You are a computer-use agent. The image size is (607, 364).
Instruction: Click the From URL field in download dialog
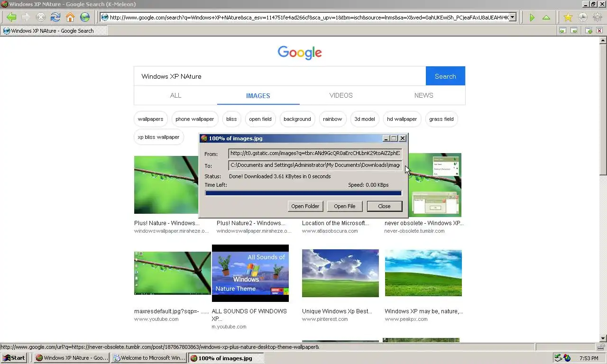tap(315, 153)
